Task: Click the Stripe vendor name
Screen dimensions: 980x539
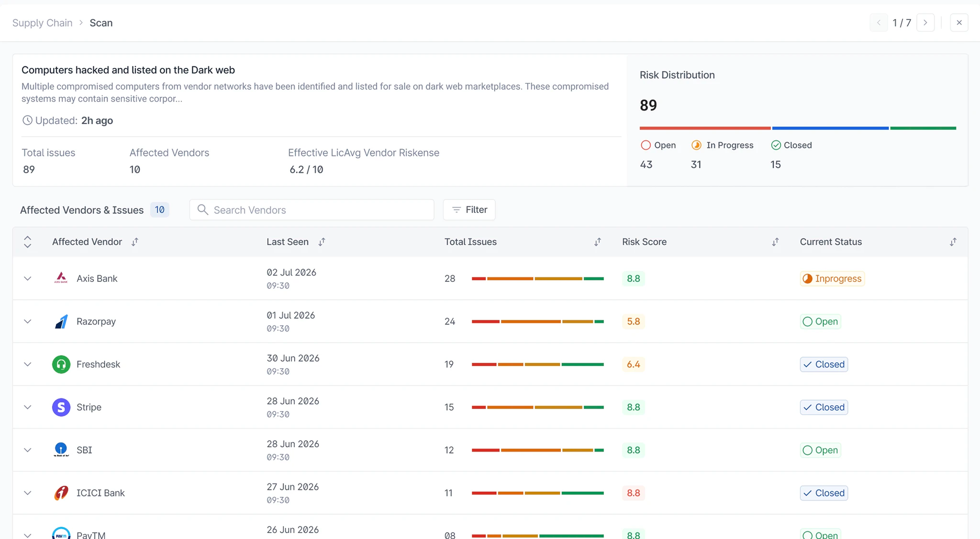Action: click(89, 407)
